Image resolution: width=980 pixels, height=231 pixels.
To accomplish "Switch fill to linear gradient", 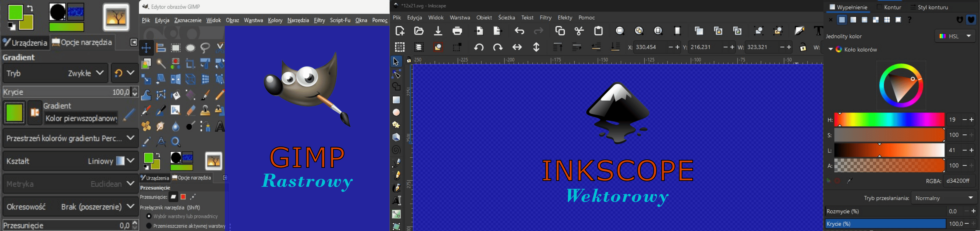I will 853,20.
